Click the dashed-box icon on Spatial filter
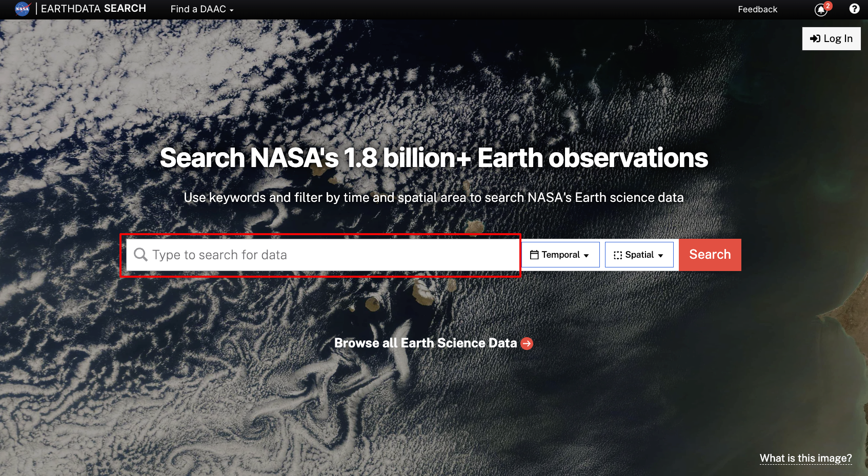Screen dimensions: 868x476 coord(618,255)
